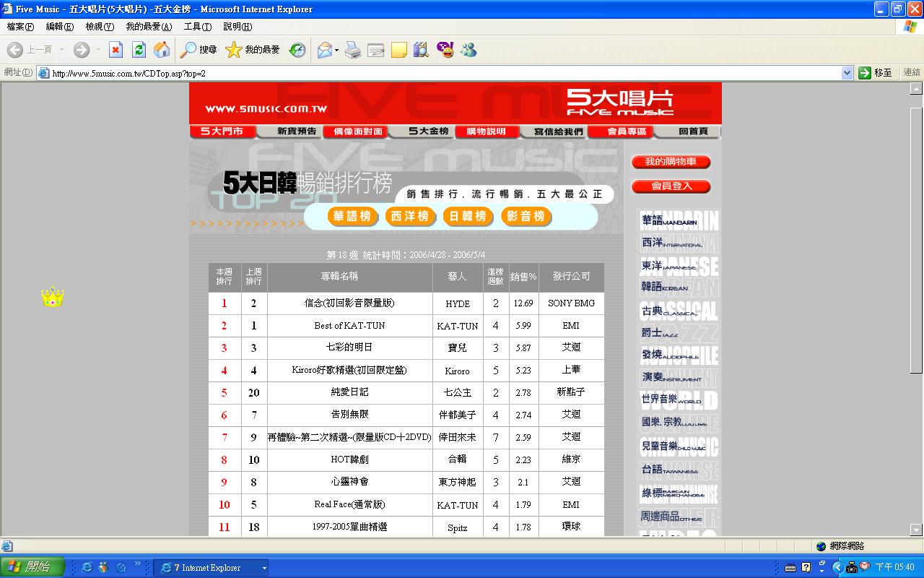Click the 會員登入 member login button
Image resolution: width=924 pixels, height=578 pixels.
(671, 186)
